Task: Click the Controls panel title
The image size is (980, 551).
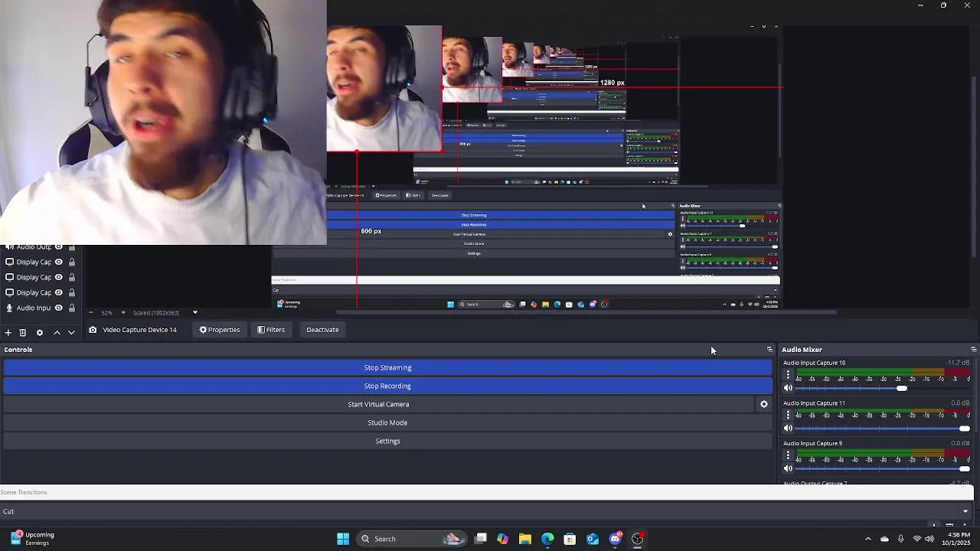Action: click(18, 350)
